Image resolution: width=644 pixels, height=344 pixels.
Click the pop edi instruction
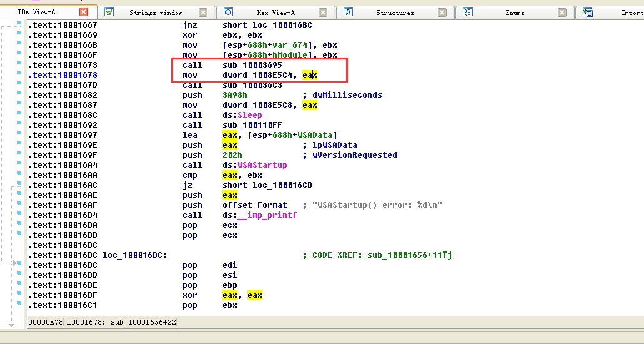[210, 265]
